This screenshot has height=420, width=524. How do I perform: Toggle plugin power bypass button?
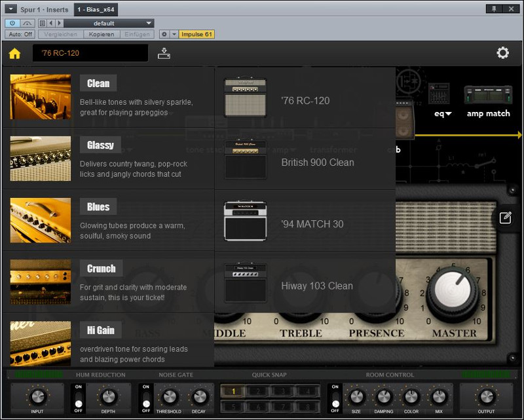pos(12,23)
